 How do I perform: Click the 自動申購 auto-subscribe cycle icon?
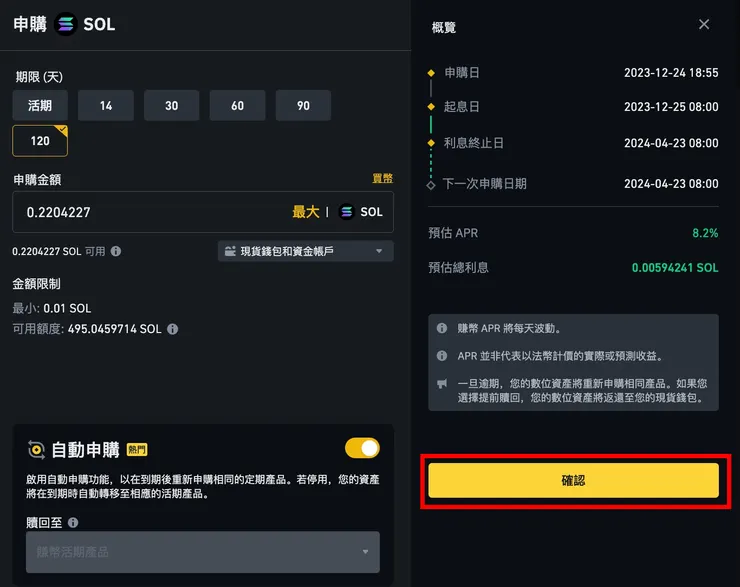(36, 450)
